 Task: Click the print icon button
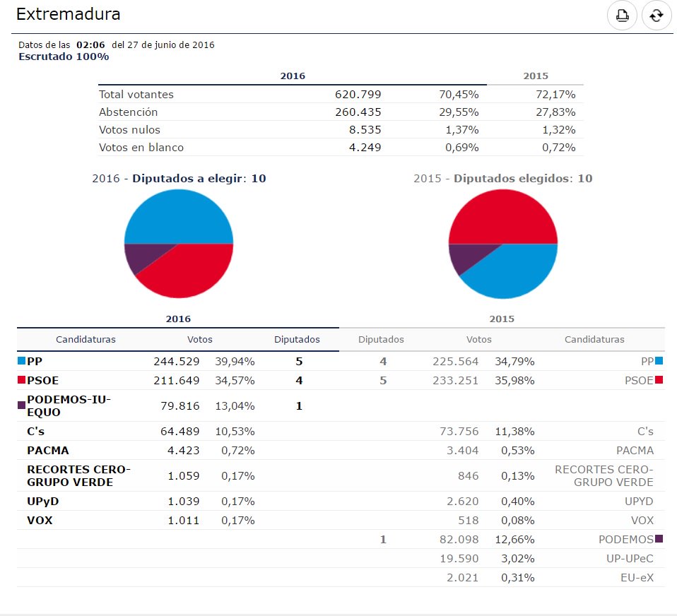(x=622, y=16)
